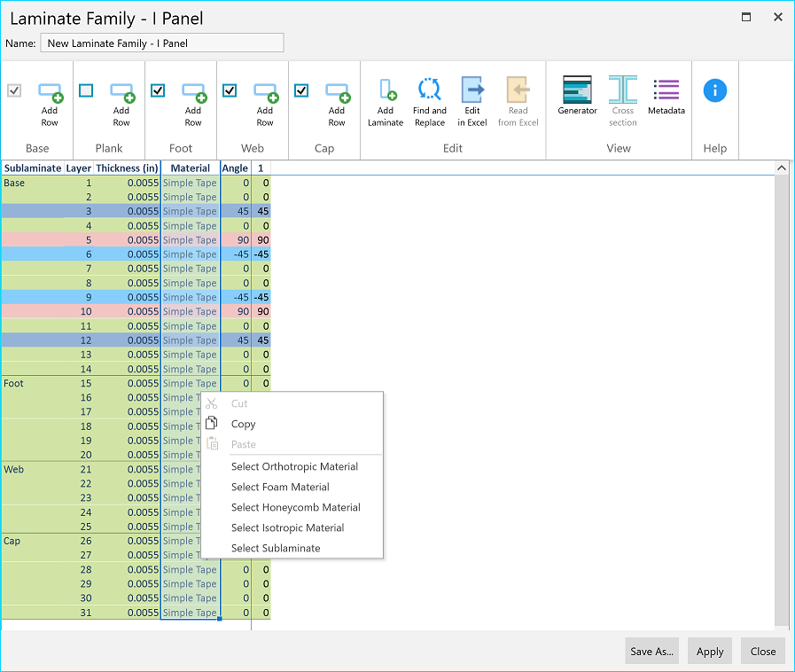Select Simple Tape cell in layer 14

(x=190, y=369)
